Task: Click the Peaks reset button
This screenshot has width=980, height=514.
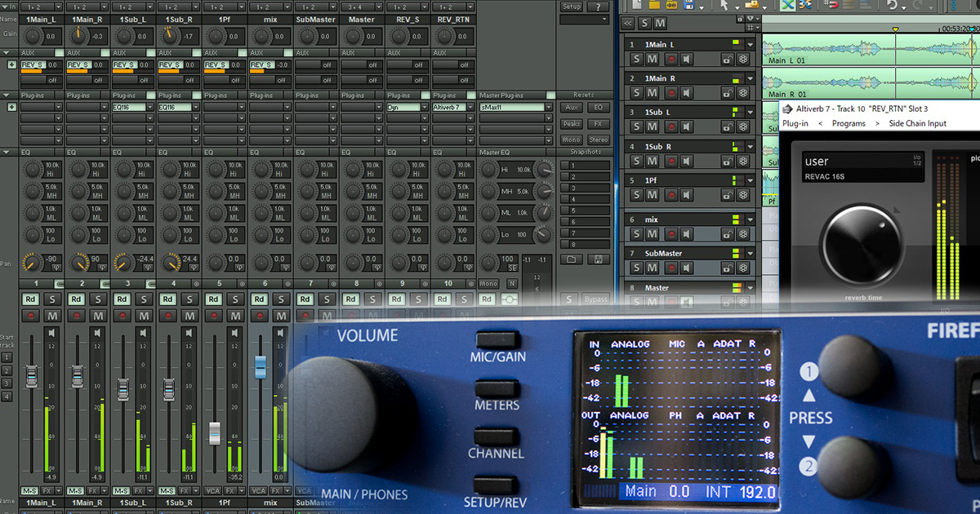Action: [572, 124]
